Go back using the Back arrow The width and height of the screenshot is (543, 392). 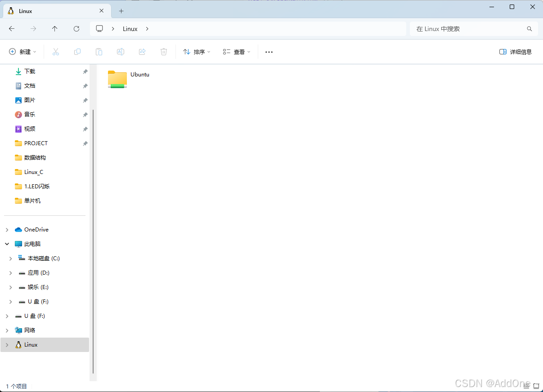(12, 29)
